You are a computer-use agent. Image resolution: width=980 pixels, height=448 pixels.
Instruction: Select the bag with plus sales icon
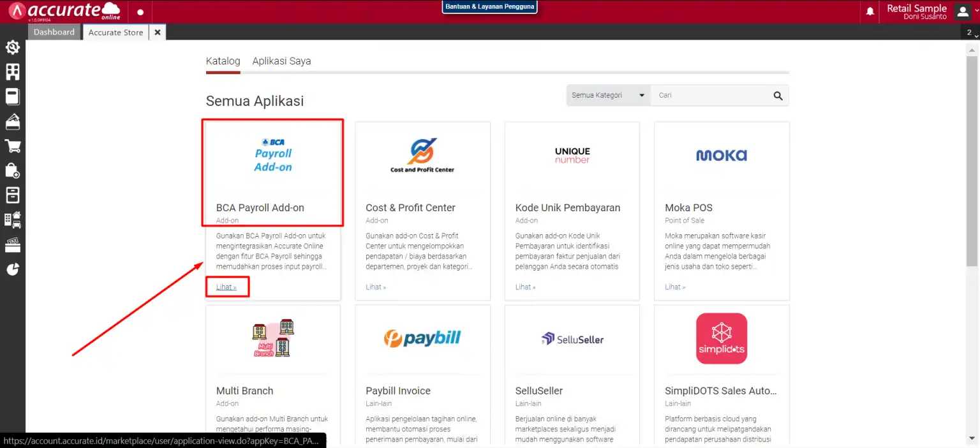tap(13, 170)
